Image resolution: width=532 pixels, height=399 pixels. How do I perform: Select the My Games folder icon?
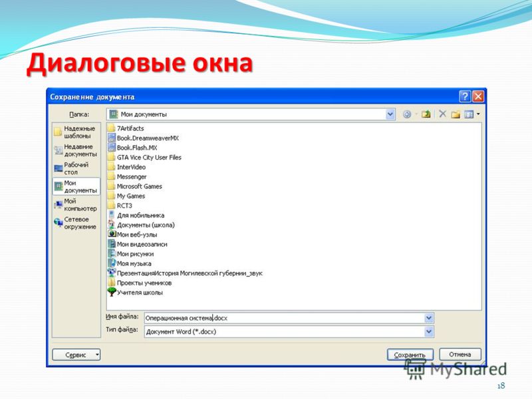111,196
